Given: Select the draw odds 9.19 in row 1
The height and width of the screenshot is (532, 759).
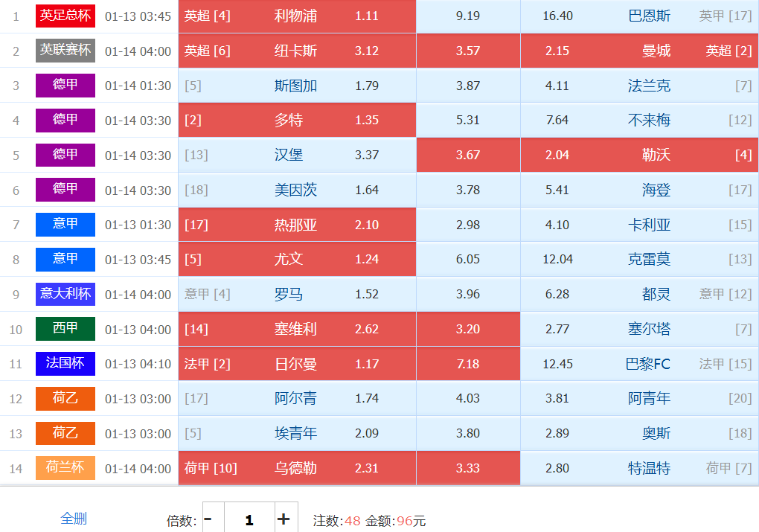Looking at the screenshot, I should [468, 16].
